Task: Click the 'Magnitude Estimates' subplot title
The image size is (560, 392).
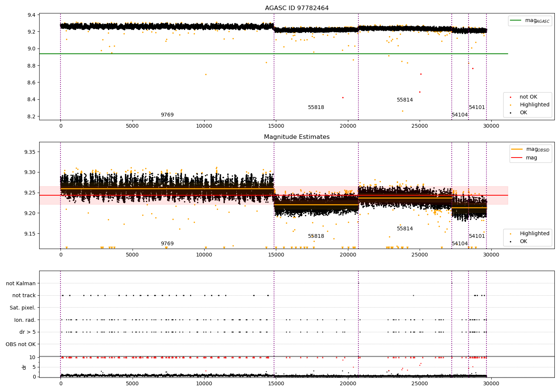Action: point(297,137)
